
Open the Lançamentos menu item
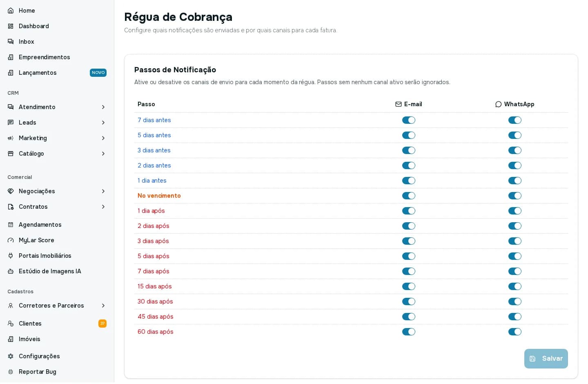pos(57,73)
